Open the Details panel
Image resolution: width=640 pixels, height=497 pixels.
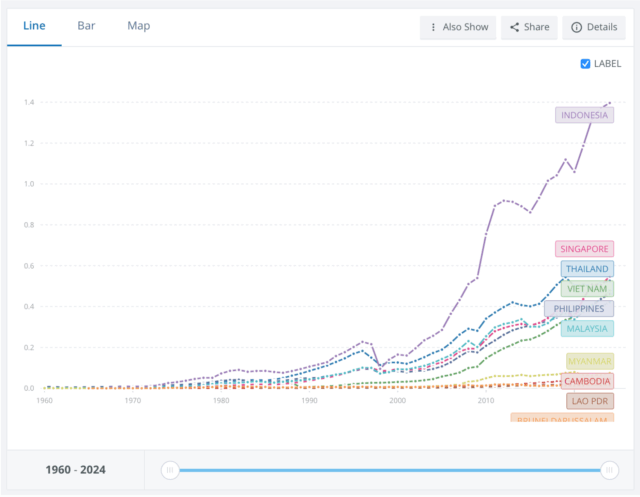[594, 27]
